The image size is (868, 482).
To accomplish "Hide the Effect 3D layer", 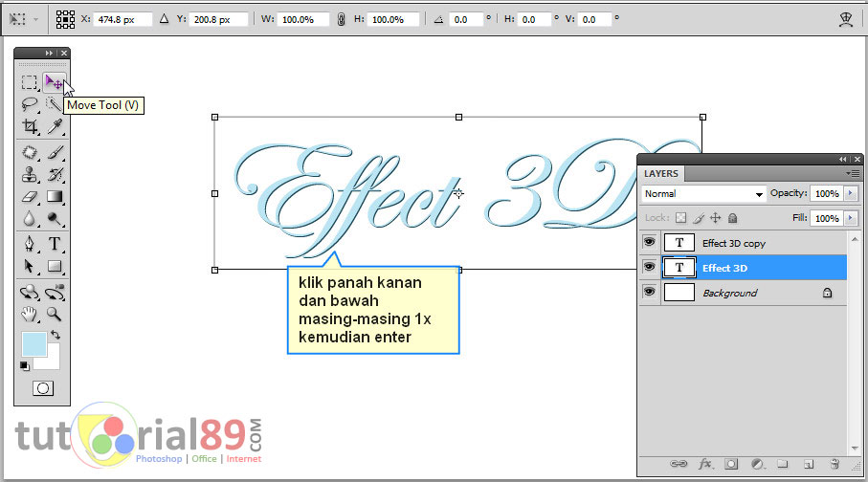I will tap(649, 267).
